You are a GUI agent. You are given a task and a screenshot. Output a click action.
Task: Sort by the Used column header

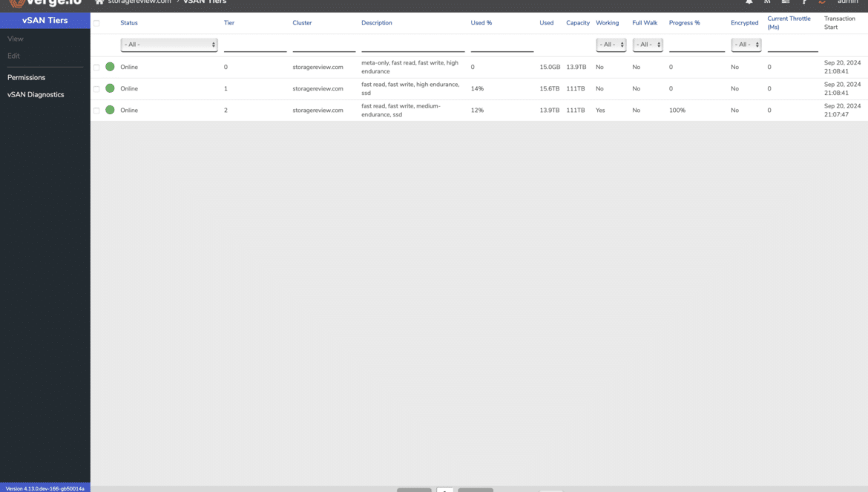click(x=546, y=23)
